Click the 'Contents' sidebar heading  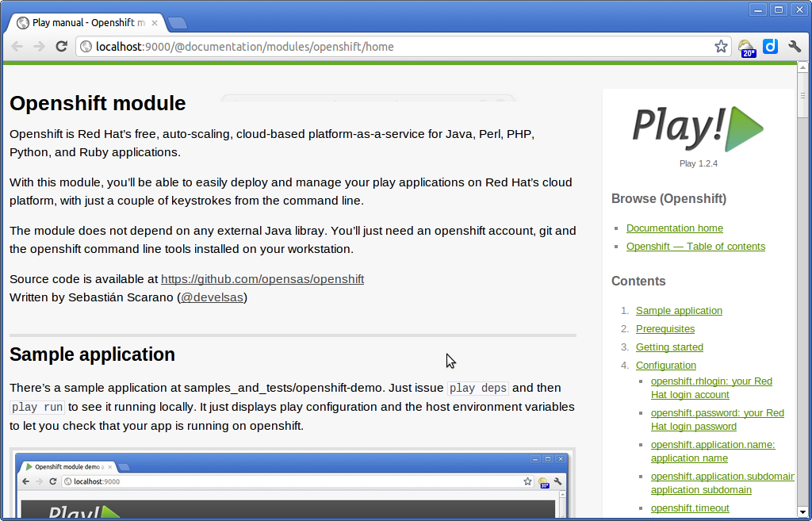(638, 282)
